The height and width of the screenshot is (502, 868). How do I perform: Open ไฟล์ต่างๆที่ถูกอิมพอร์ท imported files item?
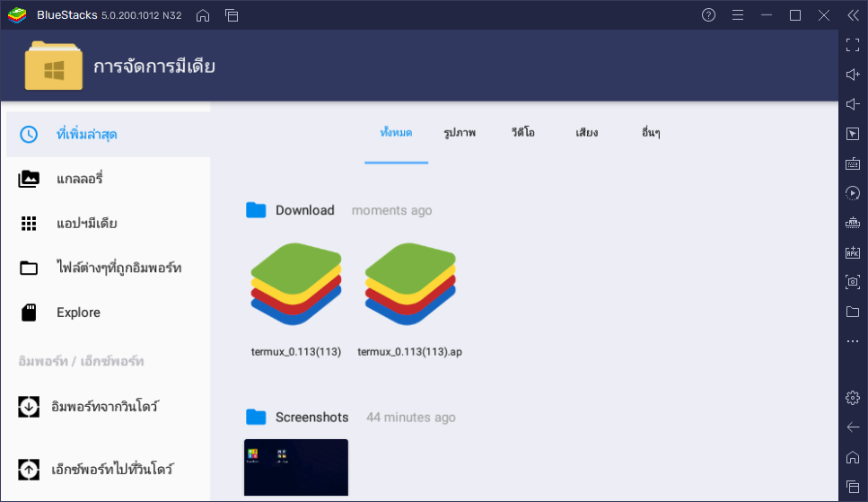(x=108, y=269)
